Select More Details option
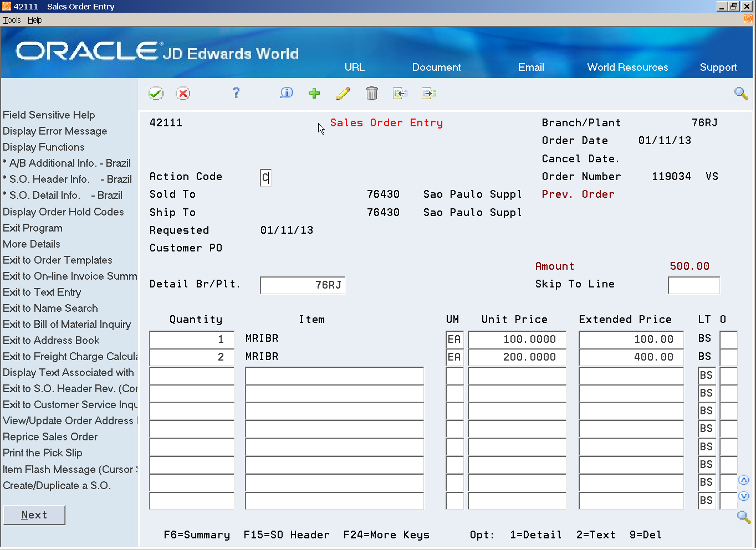Image resolution: width=756 pixels, height=550 pixels. pos(32,244)
